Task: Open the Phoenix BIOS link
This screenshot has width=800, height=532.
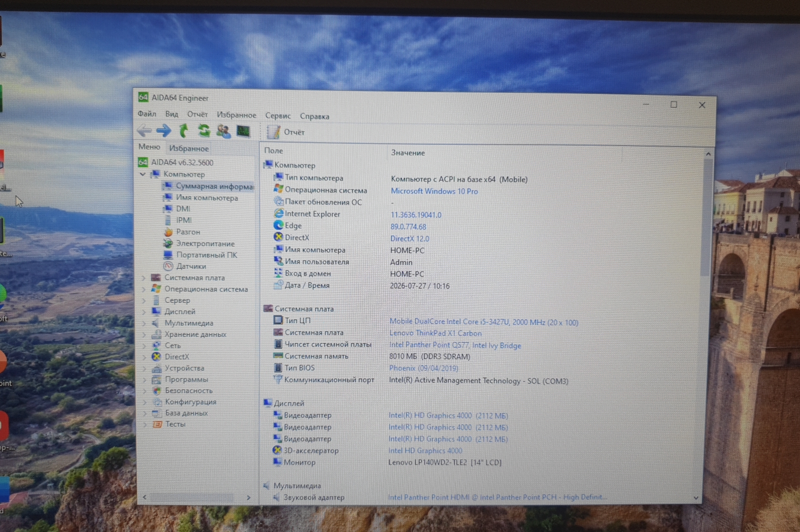Action: click(x=424, y=368)
